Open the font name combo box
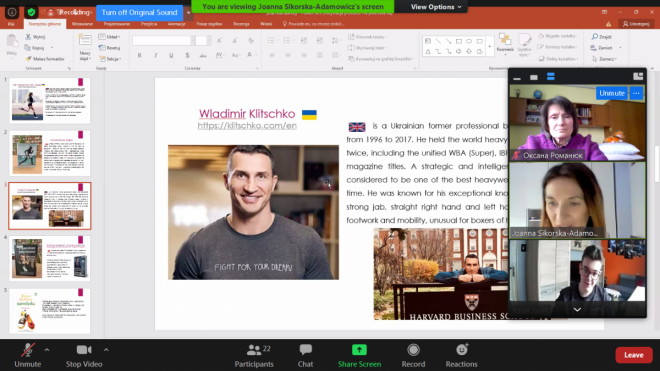 click(164, 40)
